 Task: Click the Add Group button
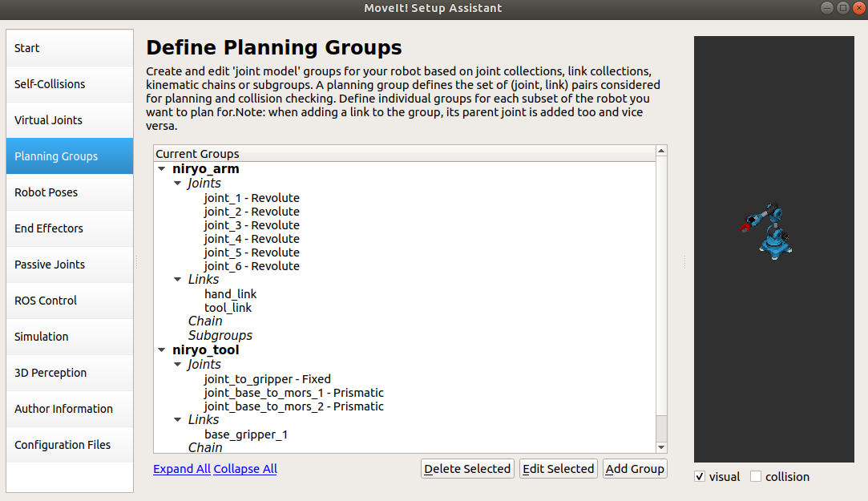click(635, 469)
